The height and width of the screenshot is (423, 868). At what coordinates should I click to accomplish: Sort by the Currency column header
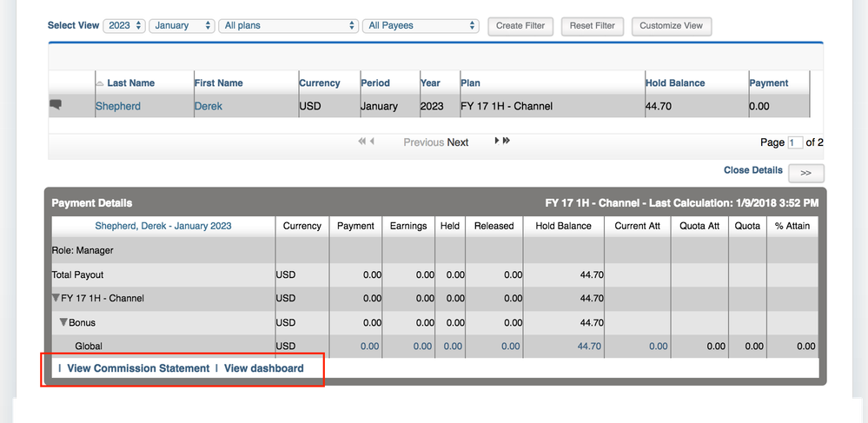(320, 83)
